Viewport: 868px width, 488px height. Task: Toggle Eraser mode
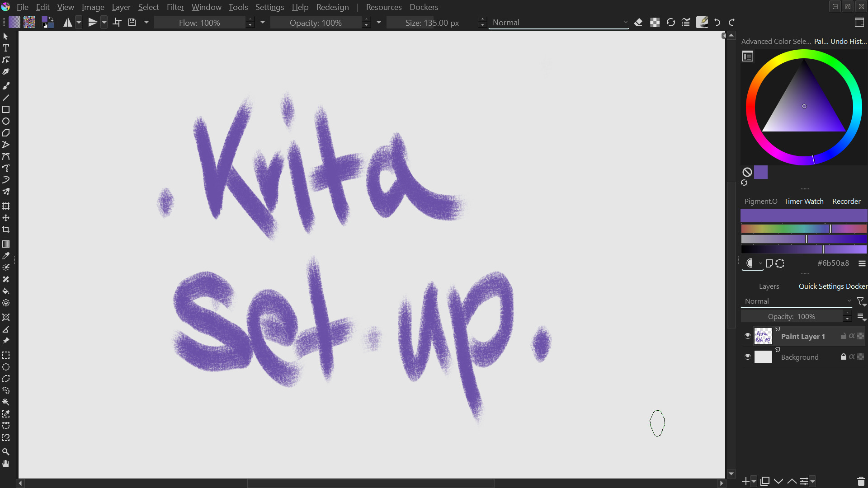tap(638, 23)
